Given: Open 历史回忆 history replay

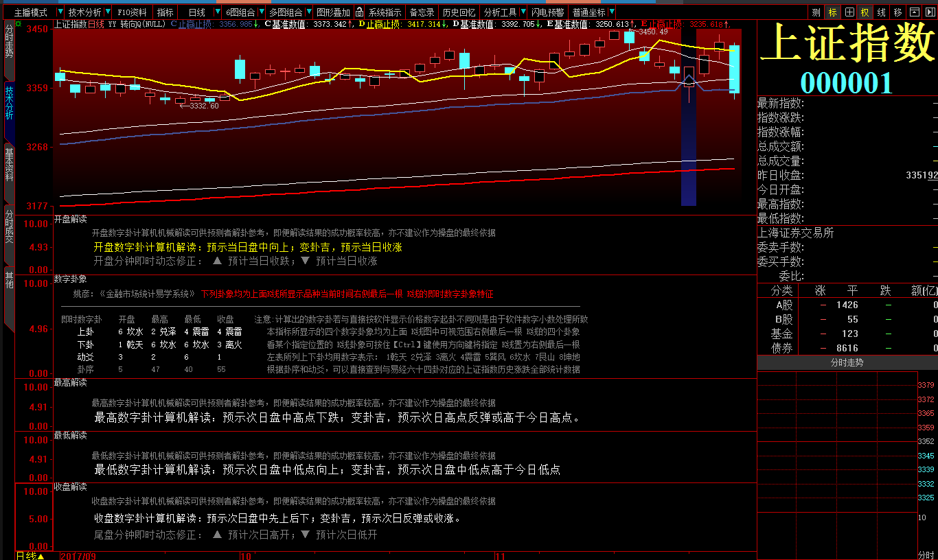Looking at the screenshot, I should click(459, 12).
